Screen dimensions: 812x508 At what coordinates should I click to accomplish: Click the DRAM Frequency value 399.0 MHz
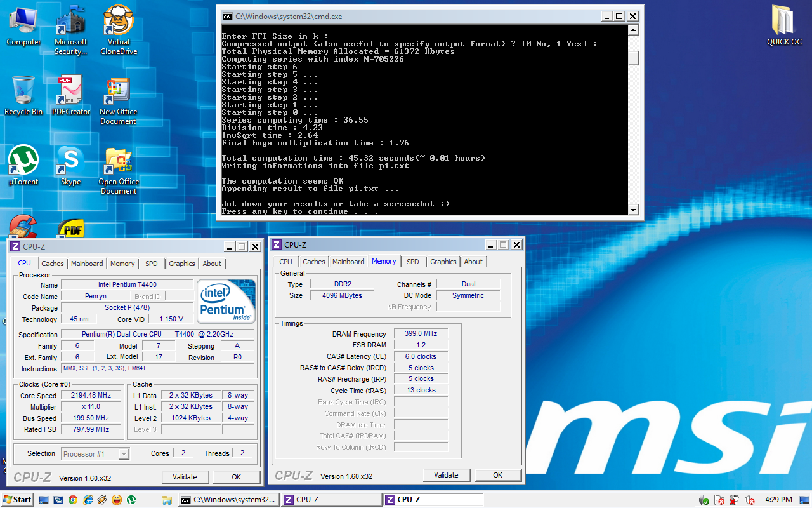click(421, 334)
